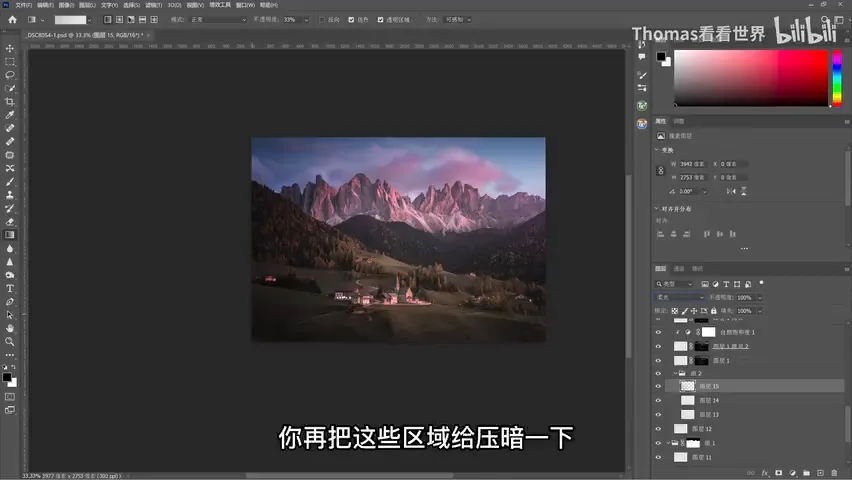Screen dimensions: 852x480
Task: Open the gradient mode 正常 dropdown
Action: tap(218, 20)
